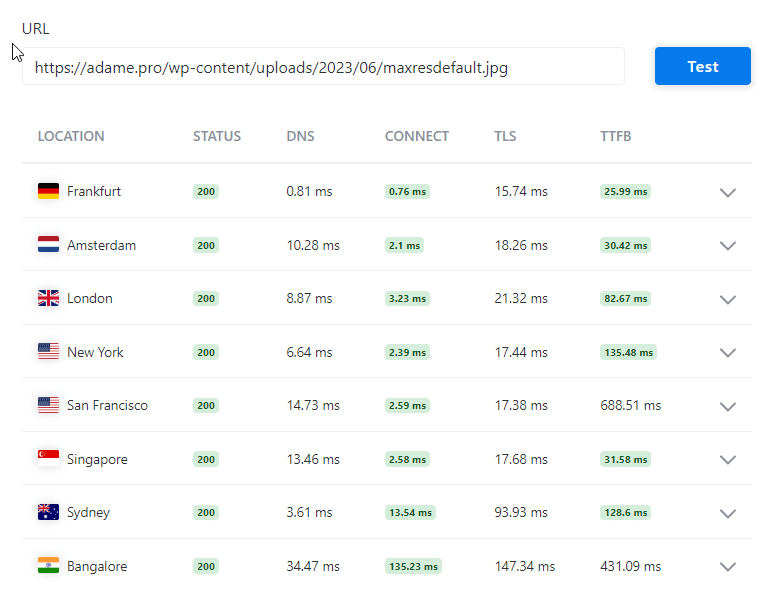This screenshot has width=771, height=608.
Task: Focus the URL input field
Action: point(323,66)
